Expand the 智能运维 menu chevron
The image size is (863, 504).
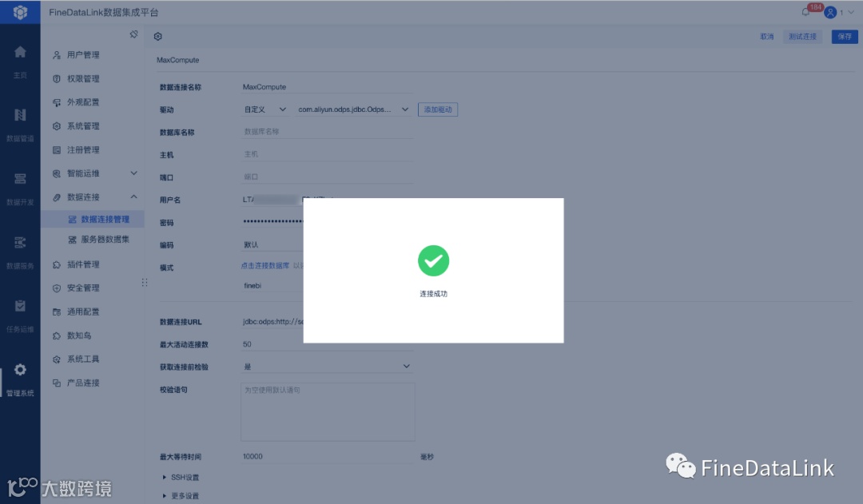[133, 173]
